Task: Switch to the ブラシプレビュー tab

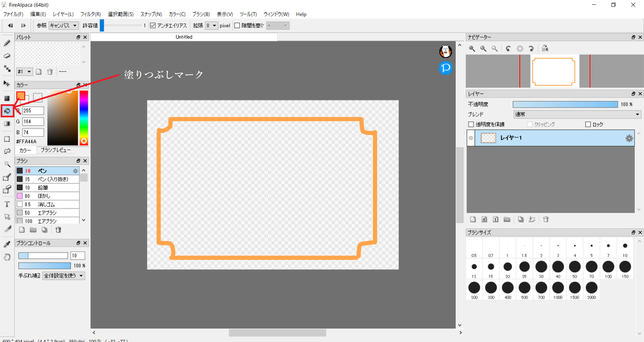Action: (56, 151)
